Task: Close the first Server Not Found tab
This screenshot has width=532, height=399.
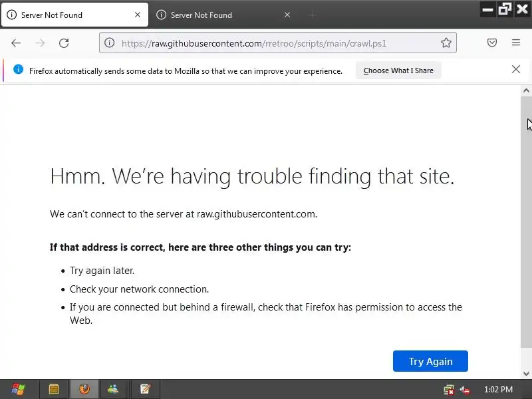Action: coord(138,15)
